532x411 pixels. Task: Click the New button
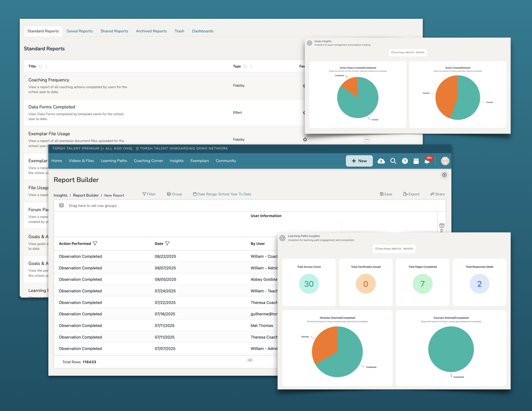point(359,161)
